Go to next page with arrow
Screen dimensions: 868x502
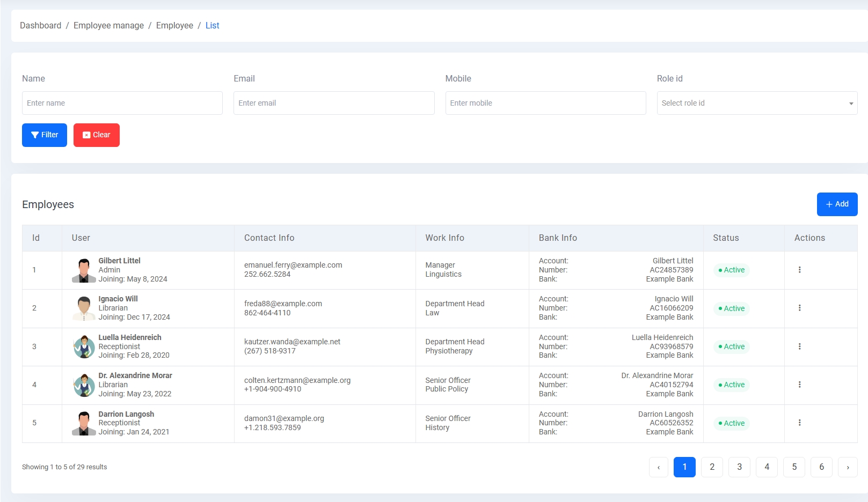848,467
